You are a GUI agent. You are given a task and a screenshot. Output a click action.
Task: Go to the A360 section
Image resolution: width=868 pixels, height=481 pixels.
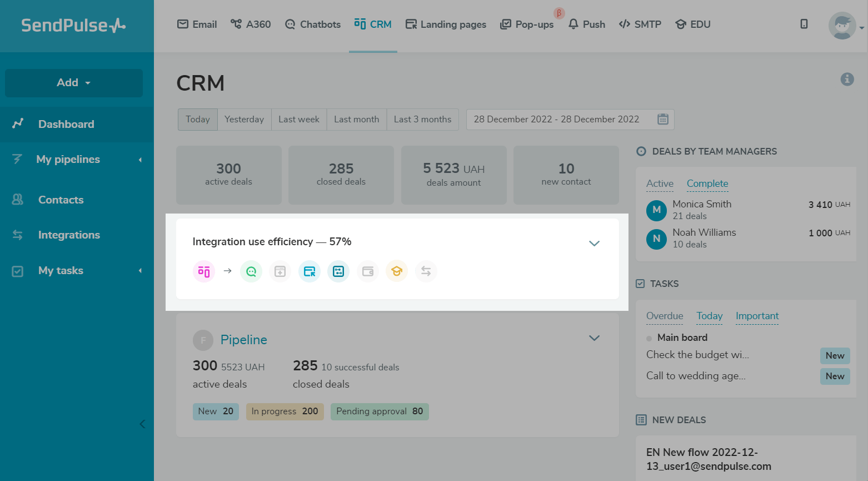click(251, 24)
